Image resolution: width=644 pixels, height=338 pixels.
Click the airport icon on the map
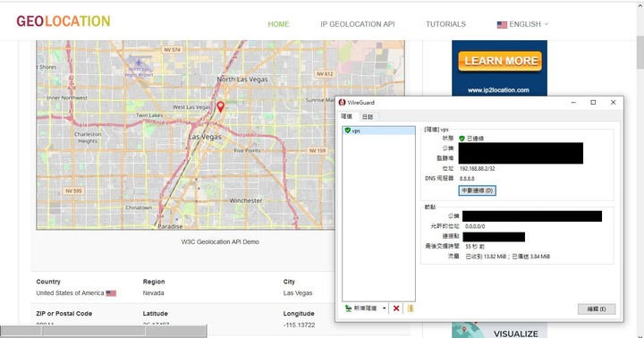point(139,63)
